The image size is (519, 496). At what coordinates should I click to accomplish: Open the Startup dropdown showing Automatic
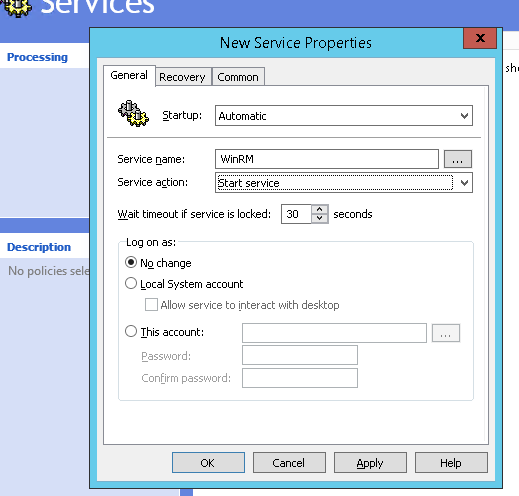pos(344,116)
